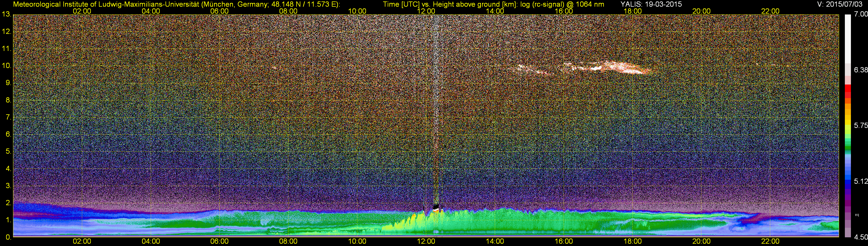Select the 'V: 2015/07/03' version label

coord(840,4)
